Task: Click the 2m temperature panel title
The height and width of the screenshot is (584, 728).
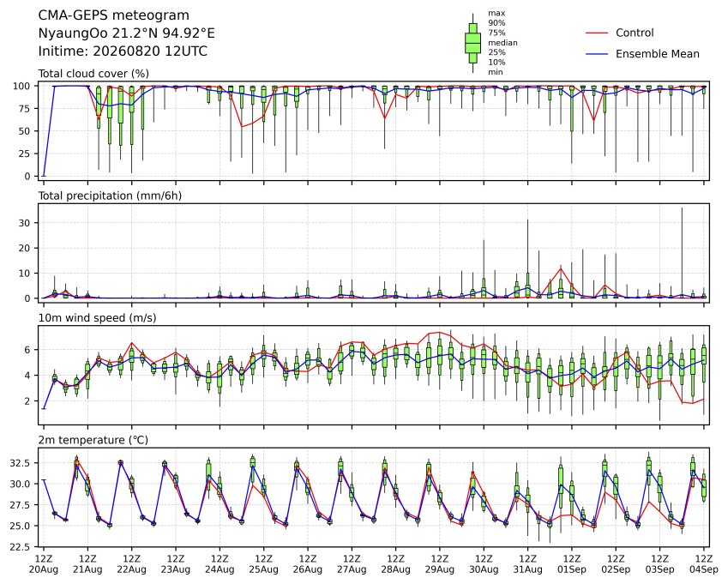Action: click(x=93, y=440)
